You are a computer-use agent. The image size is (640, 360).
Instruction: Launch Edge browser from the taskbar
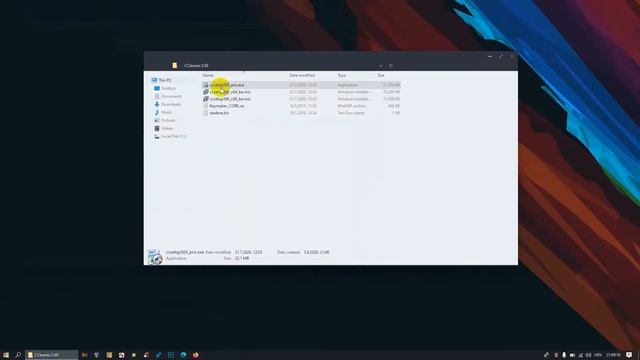183,355
